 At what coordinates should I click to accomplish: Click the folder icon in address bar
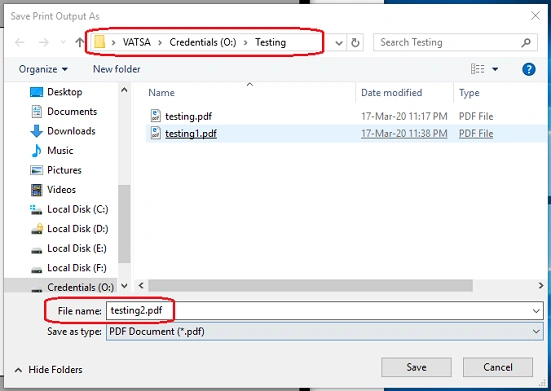(100, 42)
